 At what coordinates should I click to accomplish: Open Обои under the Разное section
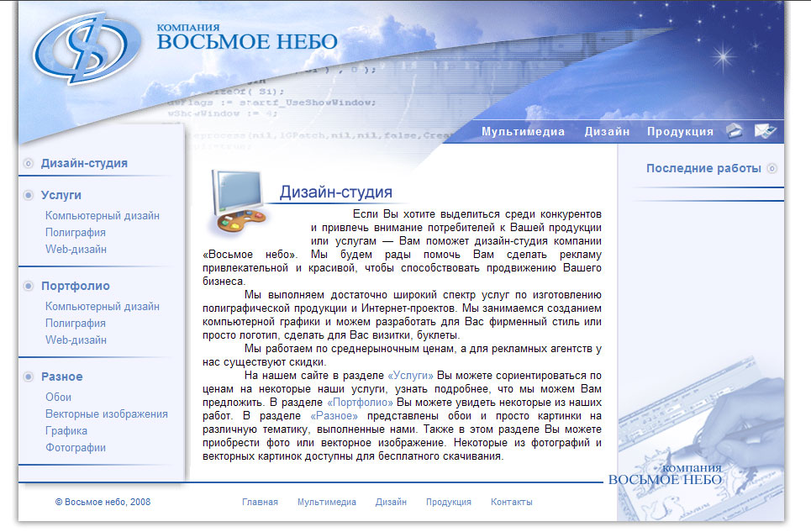(x=59, y=398)
